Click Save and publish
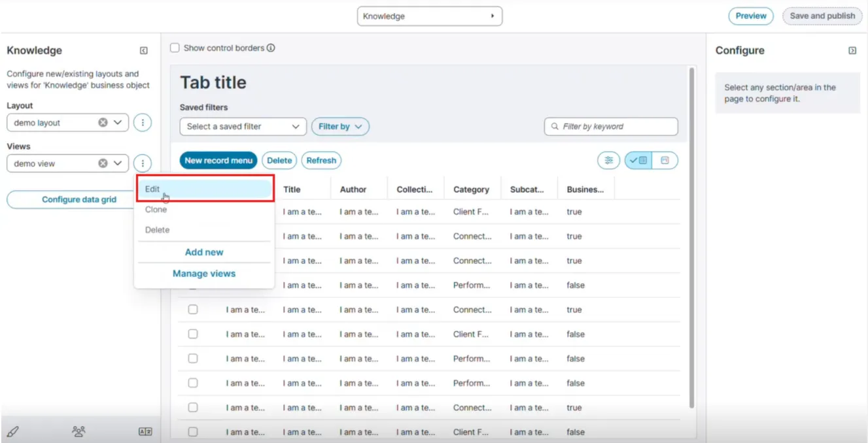 [x=822, y=16]
